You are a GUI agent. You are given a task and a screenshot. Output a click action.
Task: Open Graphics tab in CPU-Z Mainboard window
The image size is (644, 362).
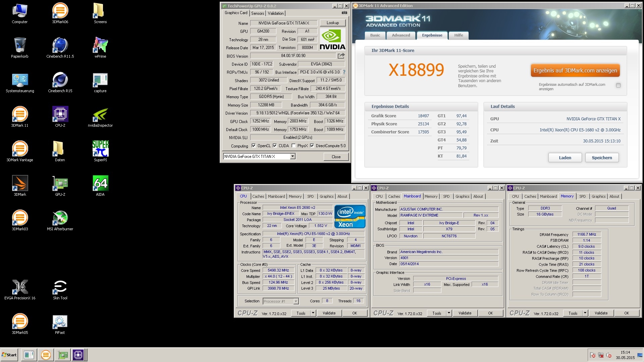pos(463,196)
